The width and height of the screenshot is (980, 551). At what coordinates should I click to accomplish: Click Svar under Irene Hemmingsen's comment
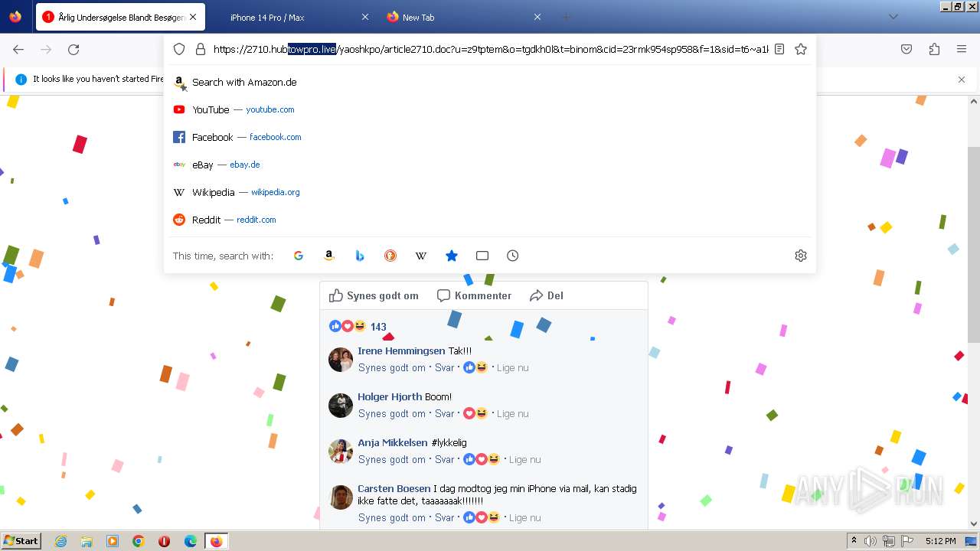445,367
